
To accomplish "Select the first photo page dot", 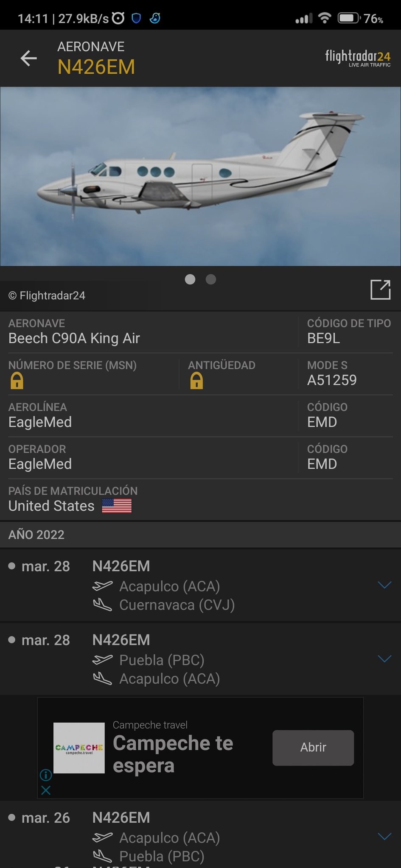I will [190, 279].
